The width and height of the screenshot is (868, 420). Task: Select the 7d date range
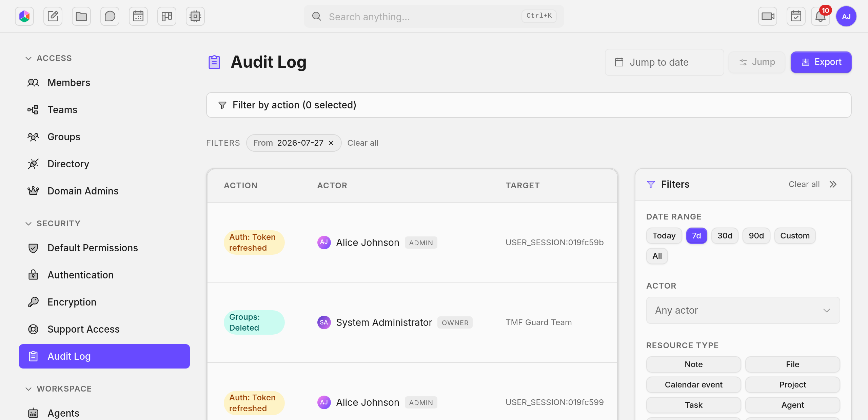(696, 236)
